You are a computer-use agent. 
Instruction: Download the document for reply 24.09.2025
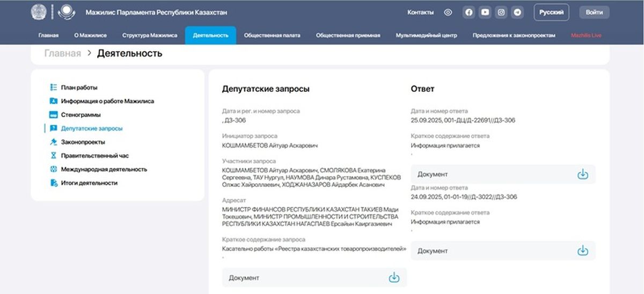tap(583, 251)
